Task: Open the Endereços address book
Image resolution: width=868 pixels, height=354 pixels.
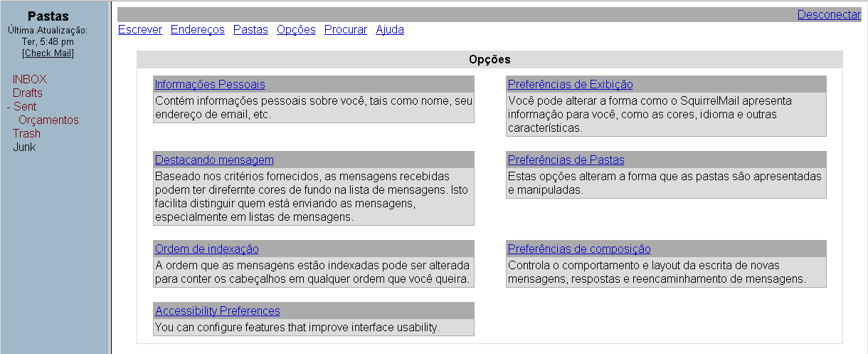Action: (x=198, y=30)
